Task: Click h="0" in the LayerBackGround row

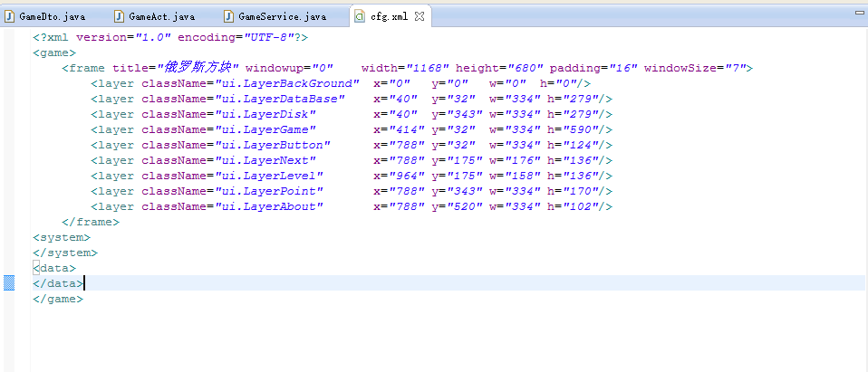Action: tap(558, 84)
